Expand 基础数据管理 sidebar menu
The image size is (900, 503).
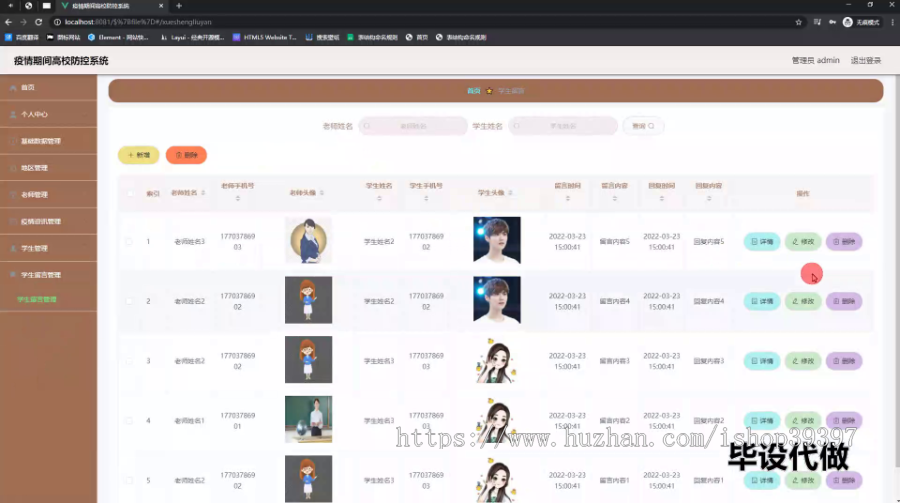[48, 141]
